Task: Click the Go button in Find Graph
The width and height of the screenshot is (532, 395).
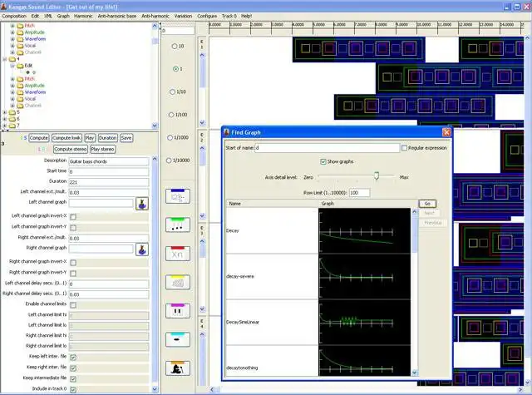Action: pos(427,204)
